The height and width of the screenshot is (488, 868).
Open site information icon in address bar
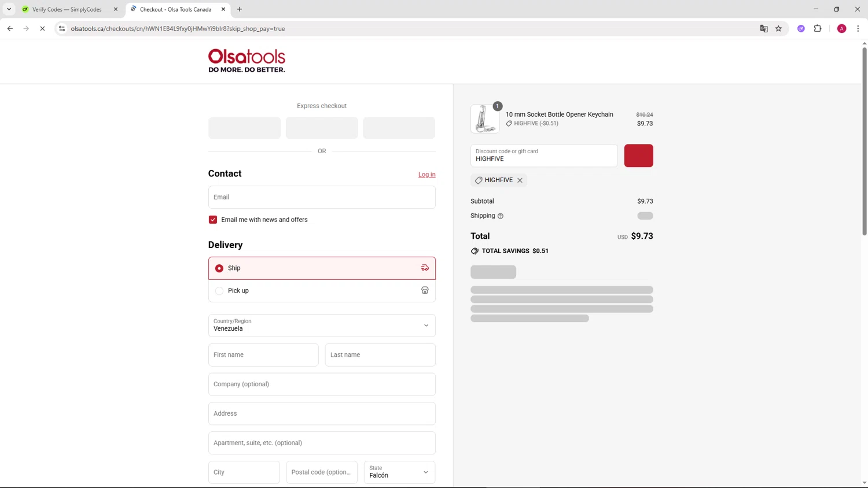pyautogui.click(x=62, y=28)
